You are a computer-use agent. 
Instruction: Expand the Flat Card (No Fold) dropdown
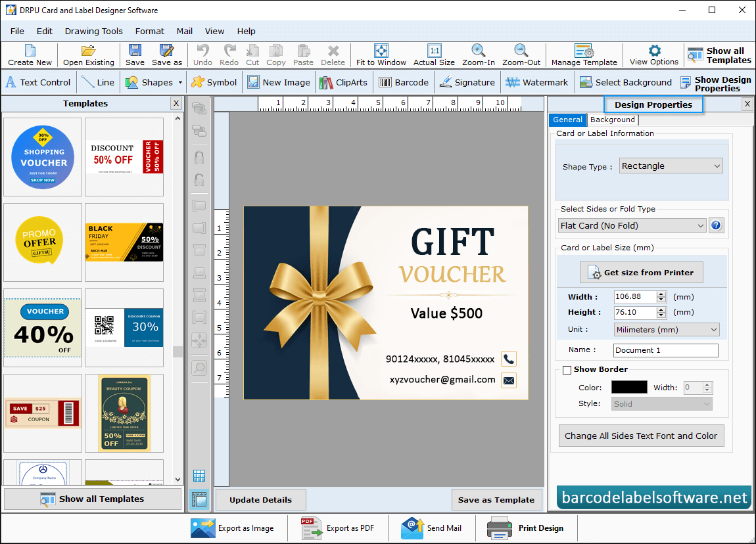click(x=632, y=225)
